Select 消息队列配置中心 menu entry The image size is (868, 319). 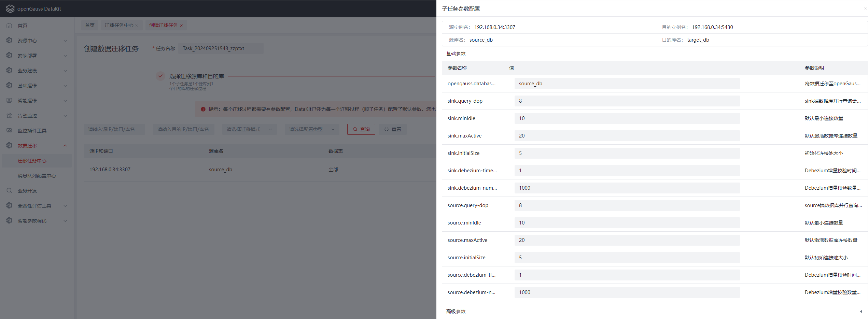[x=37, y=175]
